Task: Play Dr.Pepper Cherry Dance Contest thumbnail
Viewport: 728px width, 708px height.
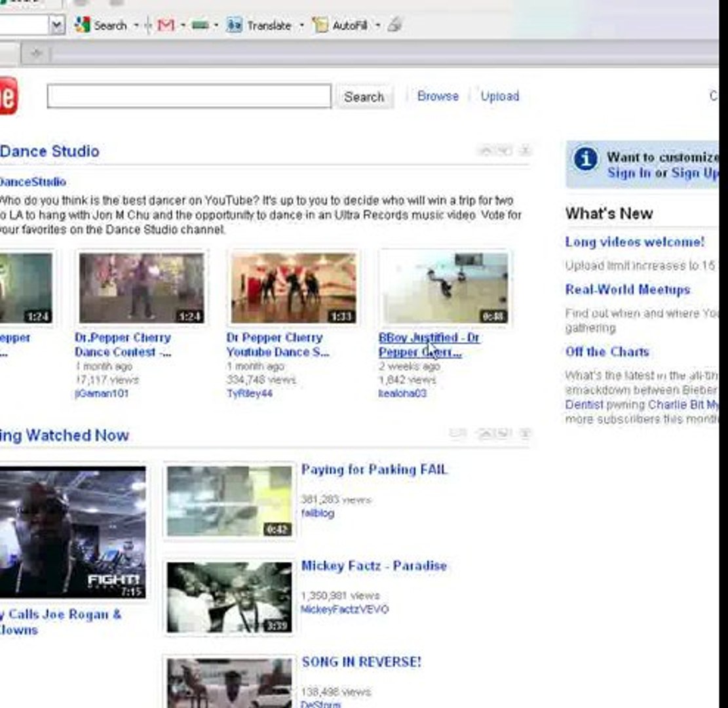Action: [x=142, y=288]
